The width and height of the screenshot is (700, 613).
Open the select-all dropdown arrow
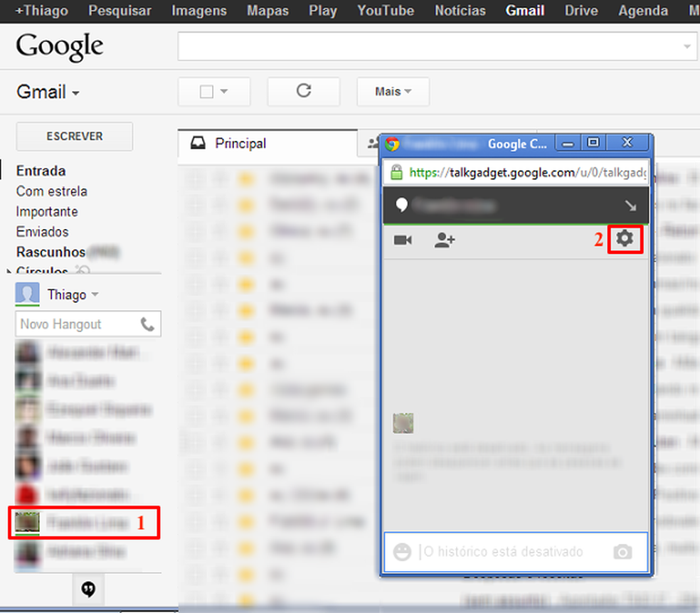pyautogui.click(x=224, y=92)
